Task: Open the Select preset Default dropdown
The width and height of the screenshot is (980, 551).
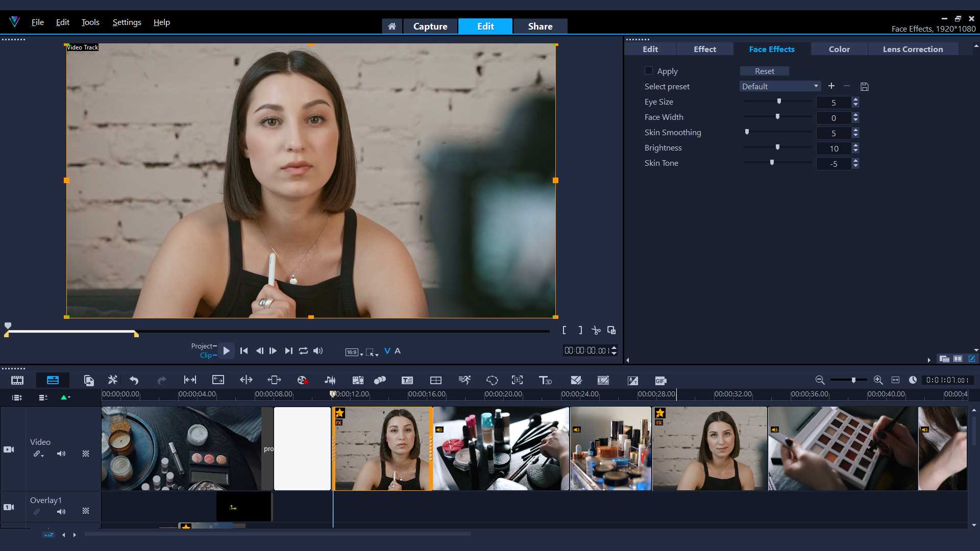Action: coord(780,87)
